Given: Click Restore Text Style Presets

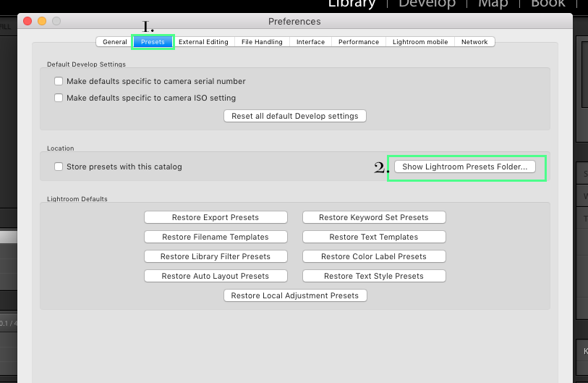Looking at the screenshot, I should click(374, 276).
